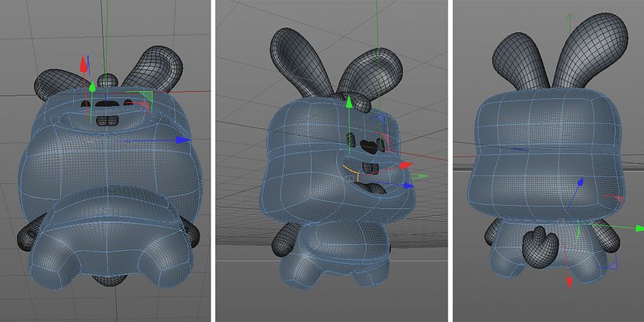Image resolution: width=644 pixels, height=322 pixels.
Task: Click the green plane handle in left viewport
Action: [x=145, y=97]
